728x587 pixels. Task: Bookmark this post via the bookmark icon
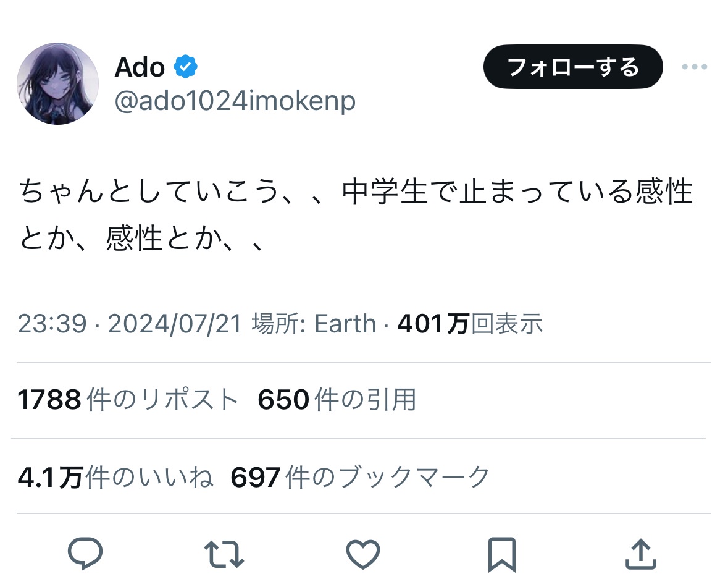(x=501, y=554)
